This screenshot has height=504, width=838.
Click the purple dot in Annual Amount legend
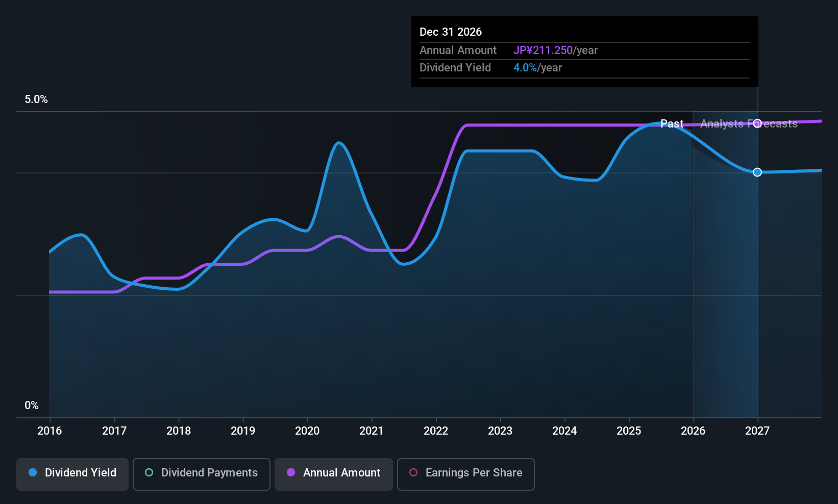[291, 472]
